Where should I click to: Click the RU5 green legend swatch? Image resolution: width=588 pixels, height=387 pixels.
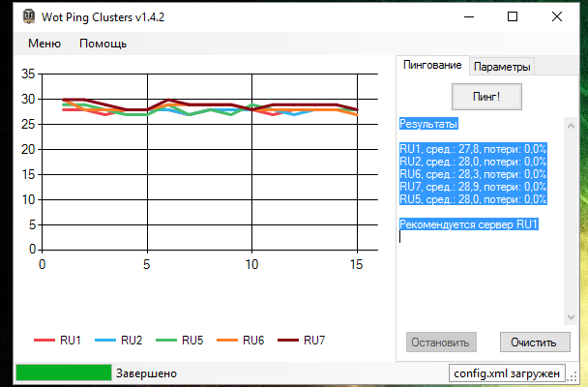pyautogui.click(x=166, y=341)
